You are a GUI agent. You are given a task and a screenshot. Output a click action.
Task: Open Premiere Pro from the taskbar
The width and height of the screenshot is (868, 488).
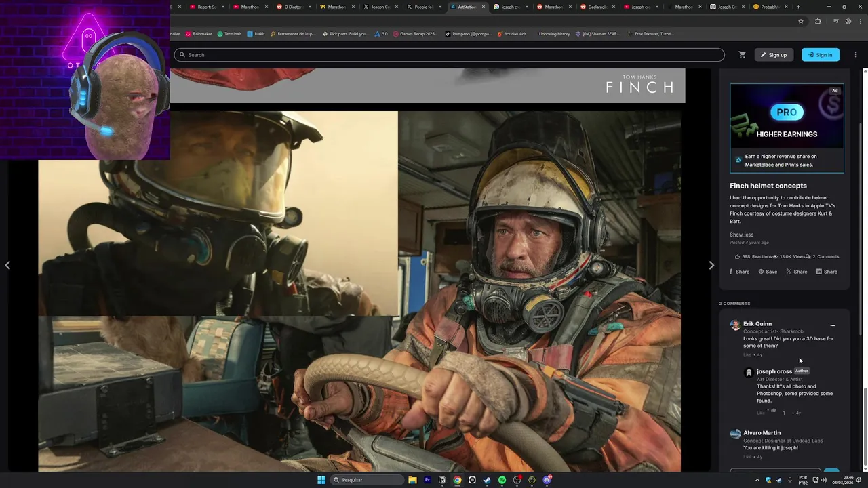click(x=427, y=480)
